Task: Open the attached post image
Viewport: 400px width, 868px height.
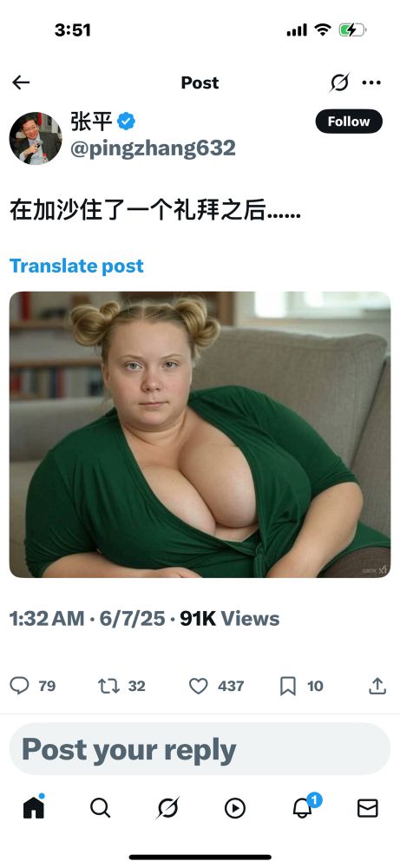Action: 200,435
